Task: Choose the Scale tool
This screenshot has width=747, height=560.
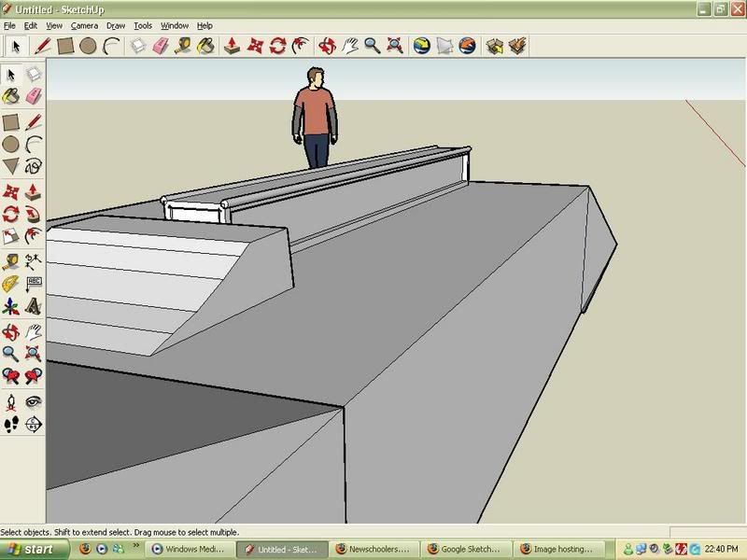Action: click(11, 236)
